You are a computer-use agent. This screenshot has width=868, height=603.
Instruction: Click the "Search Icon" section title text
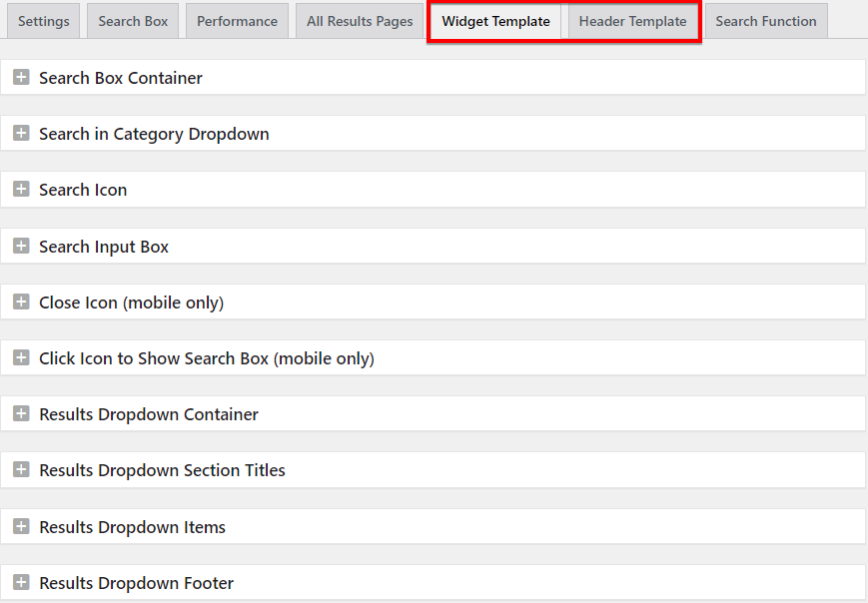tap(83, 190)
